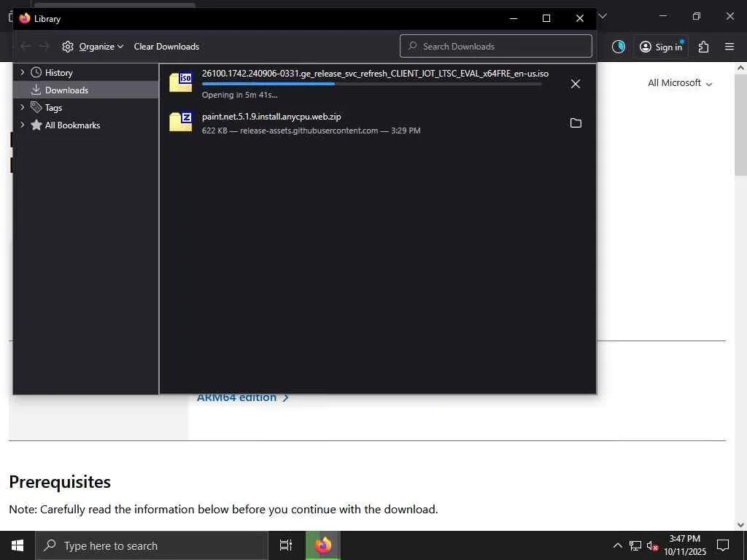The width and height of the screenshot is (747, 560).
Task: Open the ARM64 edition link
Action: pos(242,397)
